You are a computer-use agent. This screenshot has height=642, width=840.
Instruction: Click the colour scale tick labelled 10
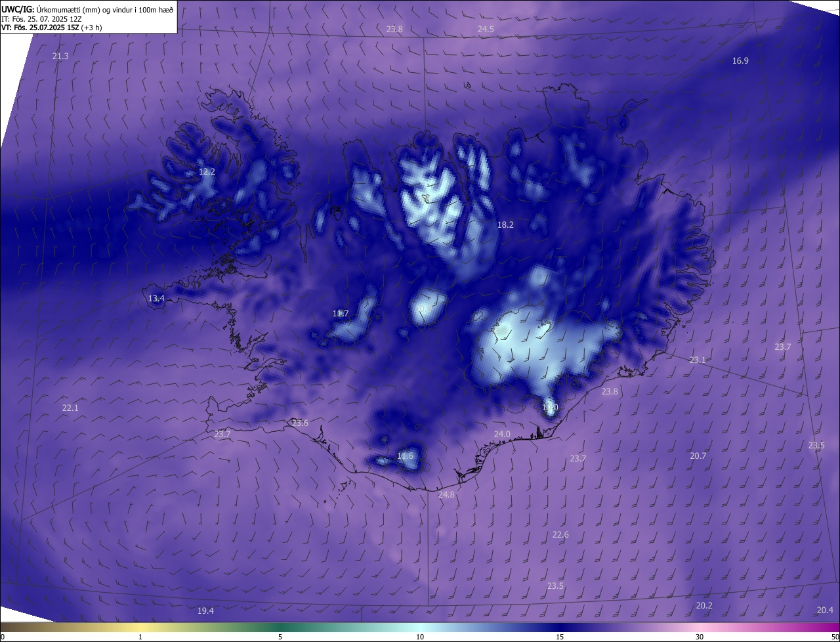point(420,637)
